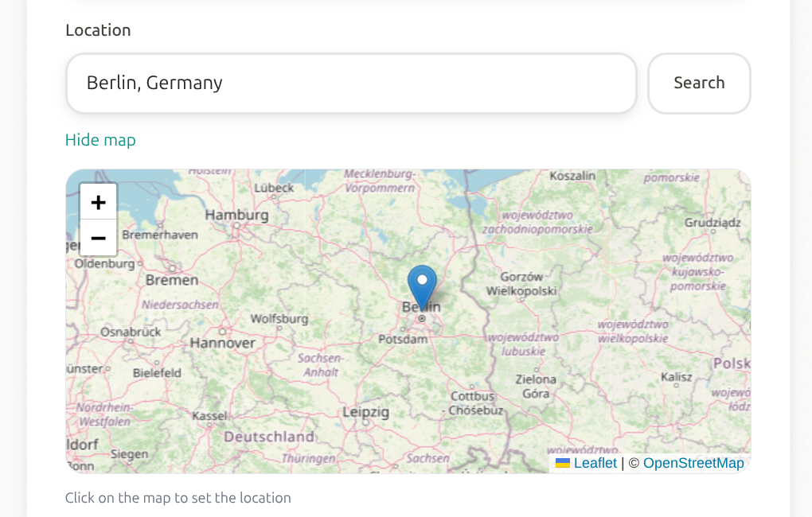The height and width of the screenshot is (517, 812).
Task: Zoom in using the plus control
Action: 98,201
